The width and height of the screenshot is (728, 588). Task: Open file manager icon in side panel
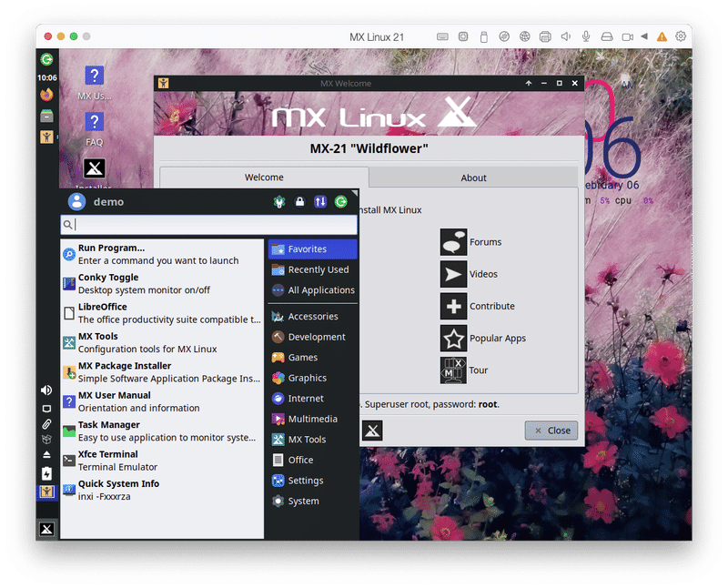[x=46, y=116]
